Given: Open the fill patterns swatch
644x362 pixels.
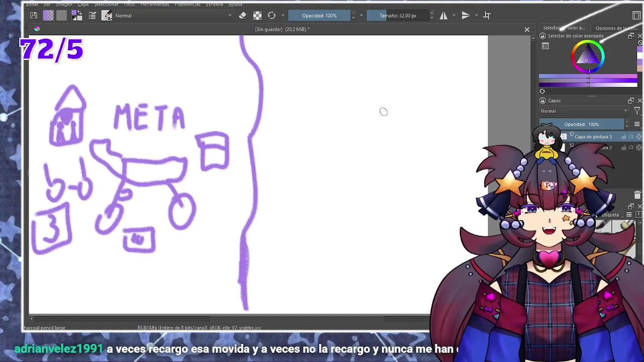Looking at the screenshot, I should (61, 16).
